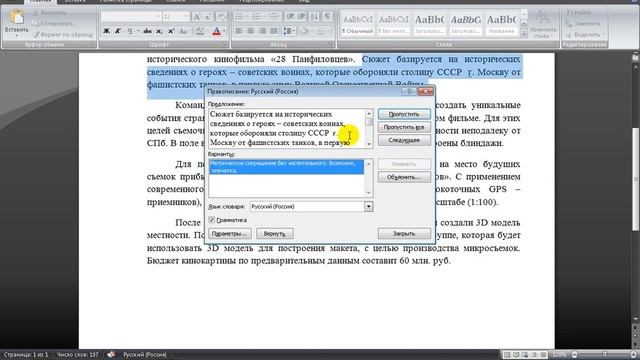Click the Вернуть button
The image size is (640, 360).
274,234
